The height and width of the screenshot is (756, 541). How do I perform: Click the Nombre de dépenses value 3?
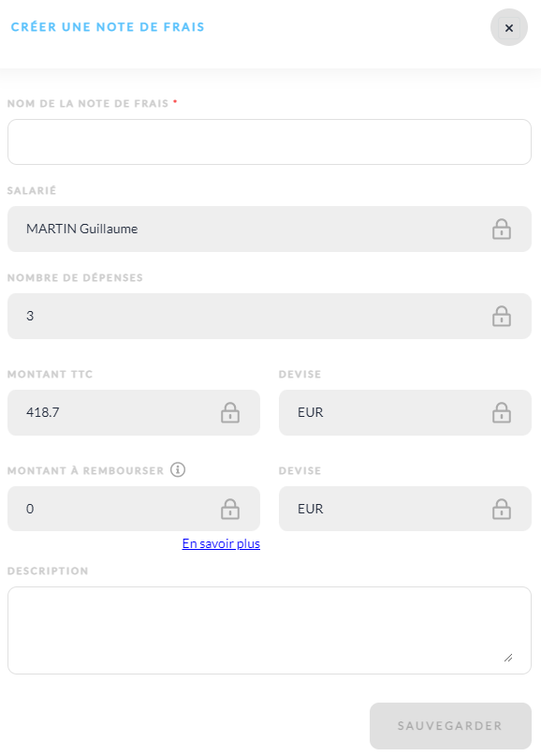click(30, 316)
